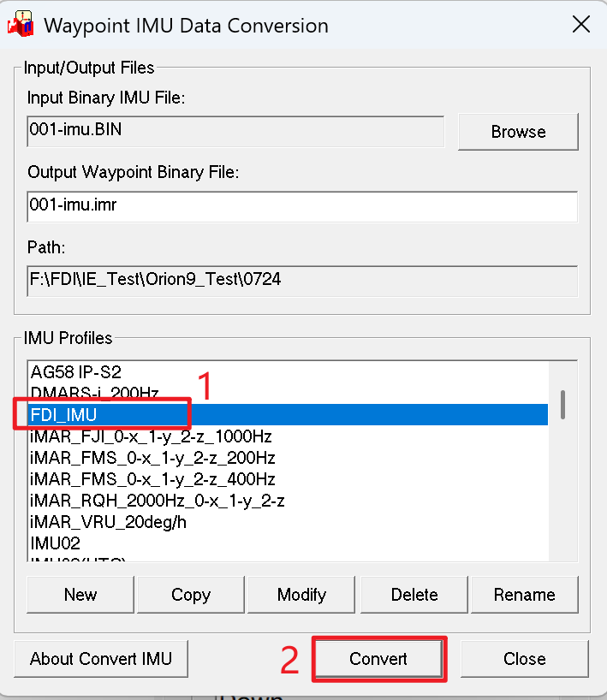Delete the selected IMU profile
This screenshot has height=700, width=607.
click(x=414, y=595)
